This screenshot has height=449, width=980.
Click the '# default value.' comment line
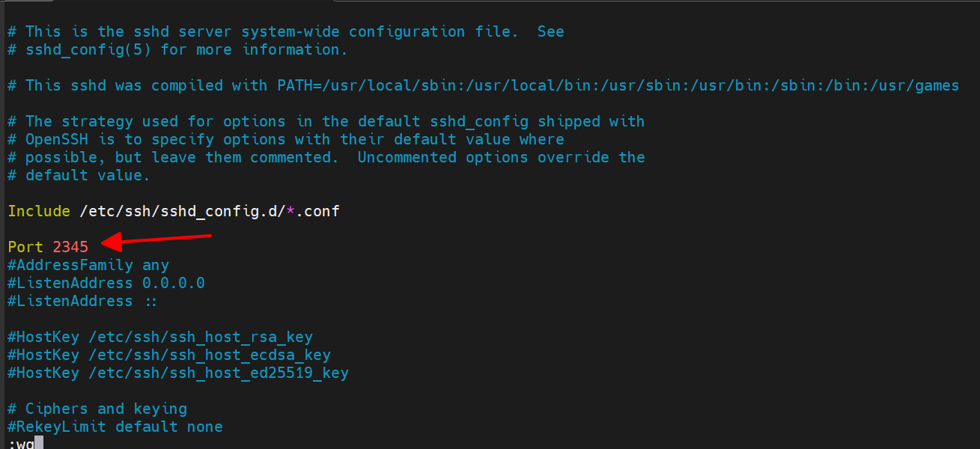click(x=79, y=175)
